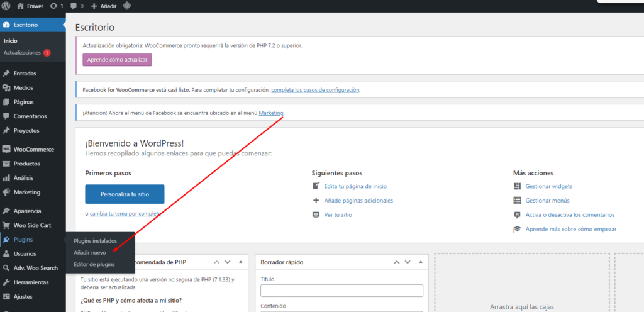Move PHP widget down with arrow
This screenshot has width=644, height=312.
point(227,262)
